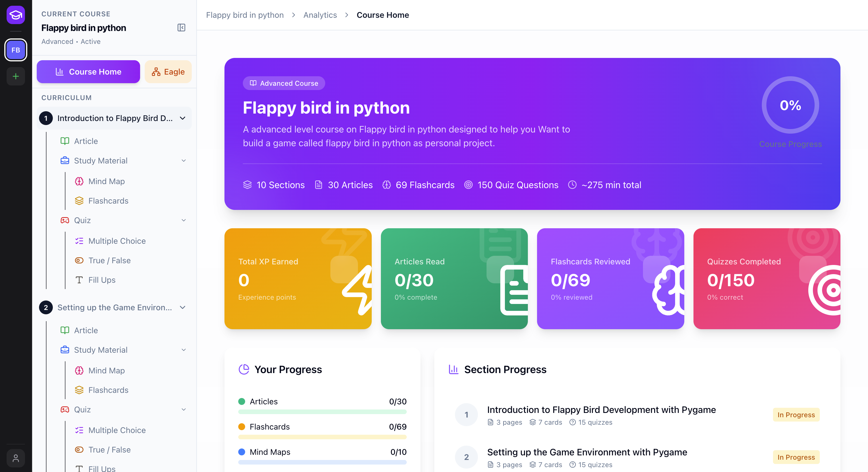Open the Eagle view tab
Viewport: 868px width, 472px height.
(x=168, y=72)
